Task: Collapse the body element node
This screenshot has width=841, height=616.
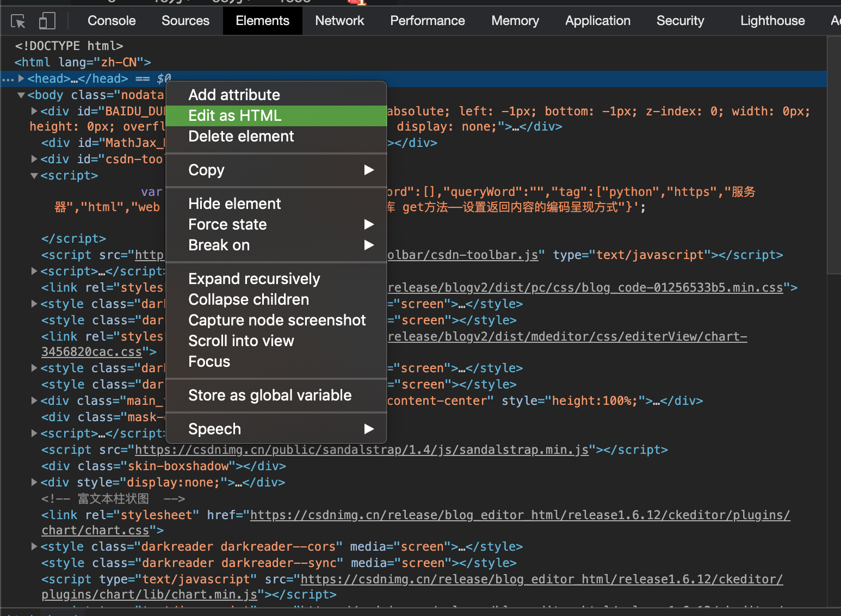Action: click(x=21, y=95)
